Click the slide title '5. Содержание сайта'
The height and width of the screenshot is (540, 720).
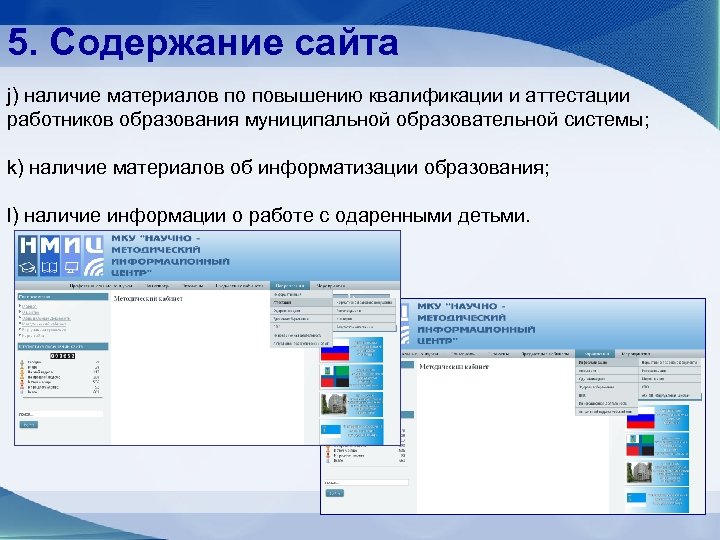(x=202, y=43)
